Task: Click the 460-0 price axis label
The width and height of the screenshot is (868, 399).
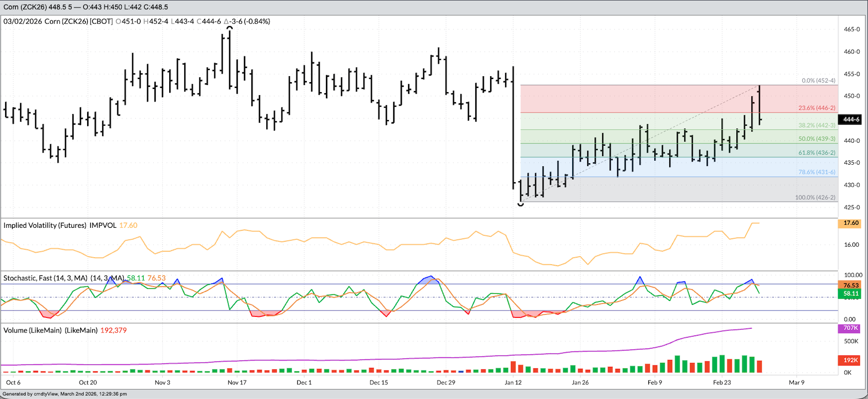Action: click(x=851, y=52)
